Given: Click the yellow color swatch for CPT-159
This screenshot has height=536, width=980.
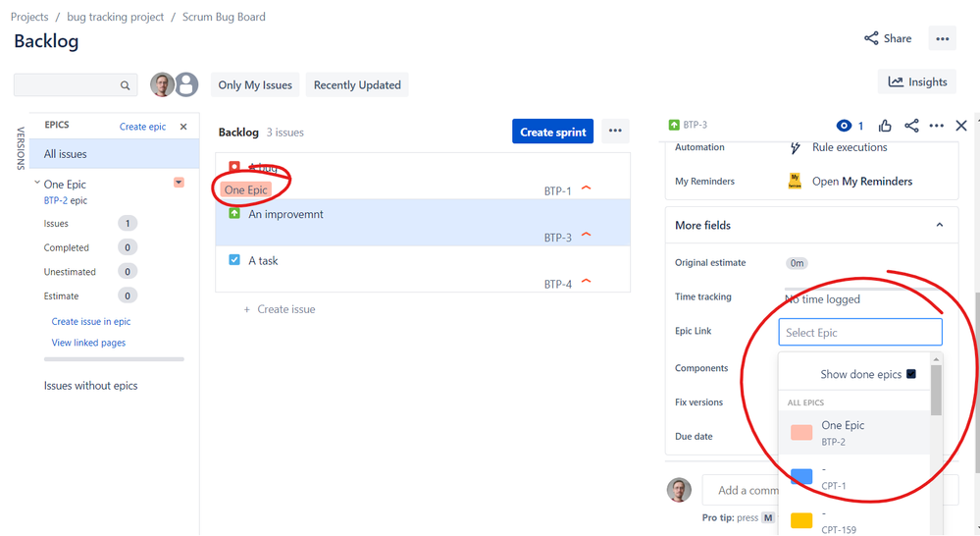Looking at the screenshot, I should [x=801, y=520].
